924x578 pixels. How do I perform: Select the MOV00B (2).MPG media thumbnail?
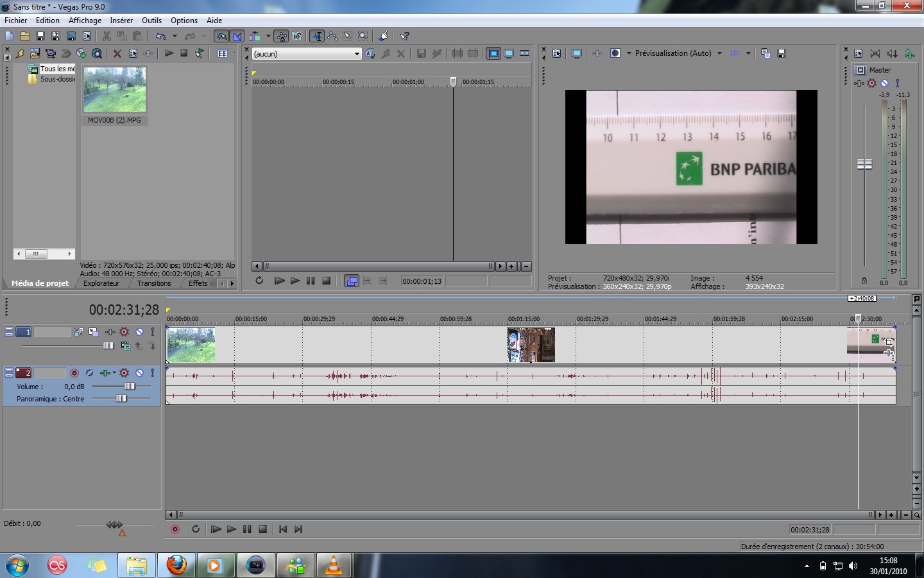click(115, 90)
